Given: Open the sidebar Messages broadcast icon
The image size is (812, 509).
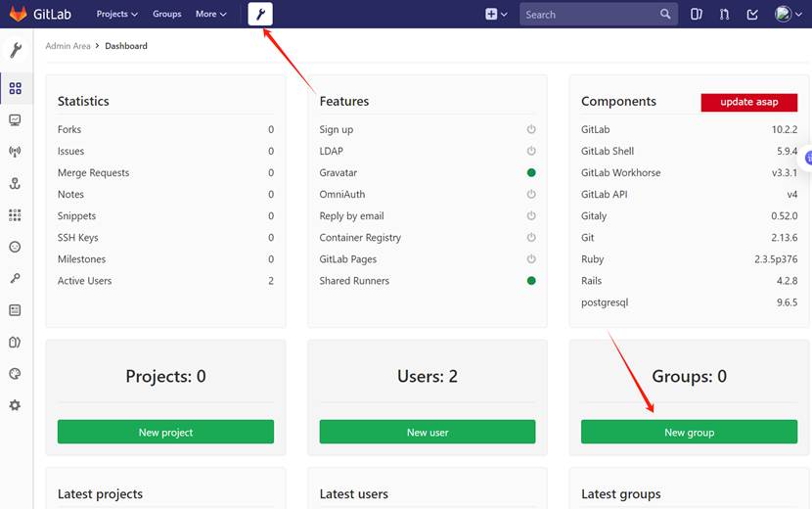Looking at the screenshot, I should pyautogui.click(x=15, y=152).
